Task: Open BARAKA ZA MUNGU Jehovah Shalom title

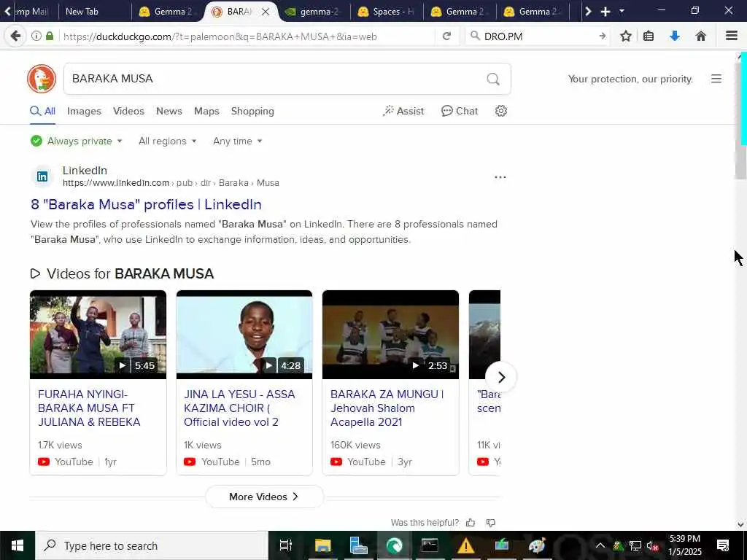Action: (x=387, y=408)
